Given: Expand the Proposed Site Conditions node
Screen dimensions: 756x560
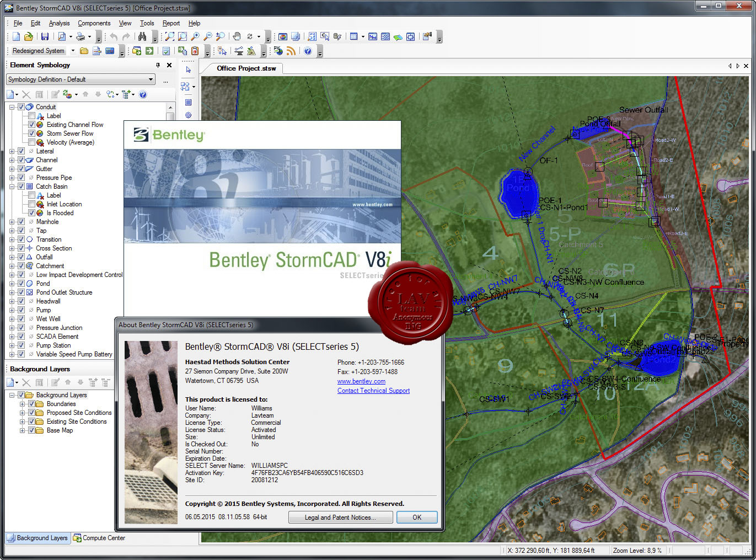Looking at the screenshot, I should 23,413.
